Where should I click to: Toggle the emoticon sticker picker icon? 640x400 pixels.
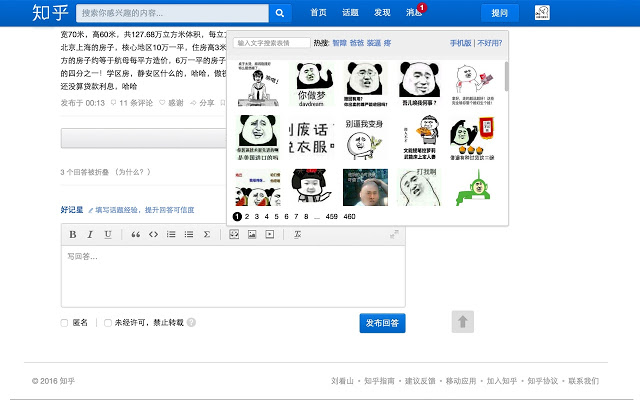click(x=234, y=234)
